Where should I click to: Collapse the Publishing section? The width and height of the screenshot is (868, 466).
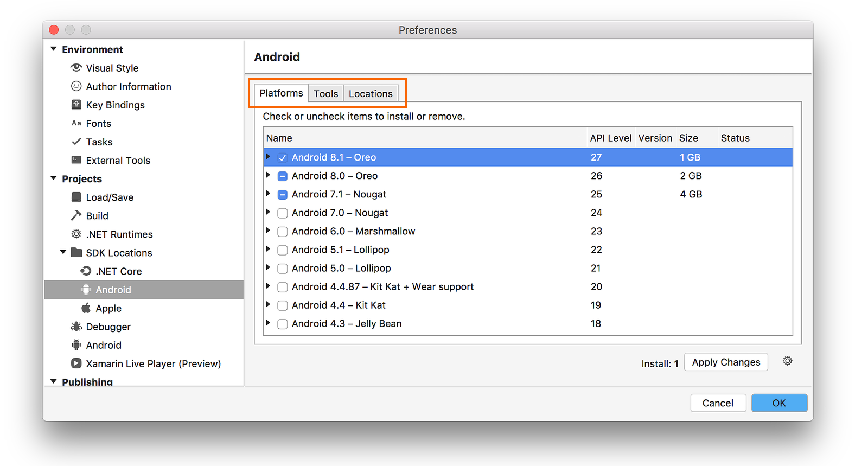[x=53, y=381]
